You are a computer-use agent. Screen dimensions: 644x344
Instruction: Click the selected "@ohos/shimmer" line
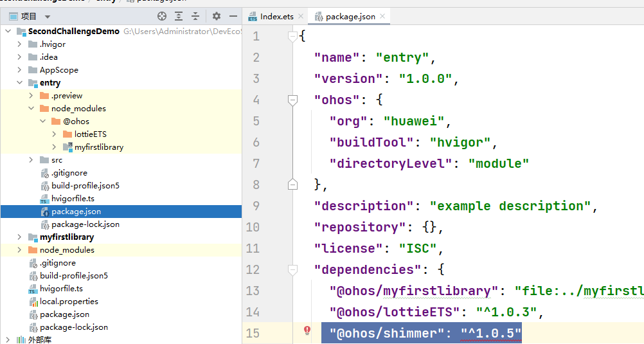422,333
